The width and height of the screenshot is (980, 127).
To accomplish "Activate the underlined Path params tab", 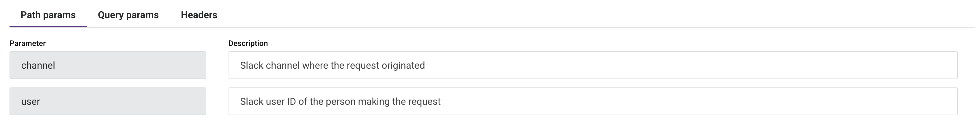I will point(48,15).
